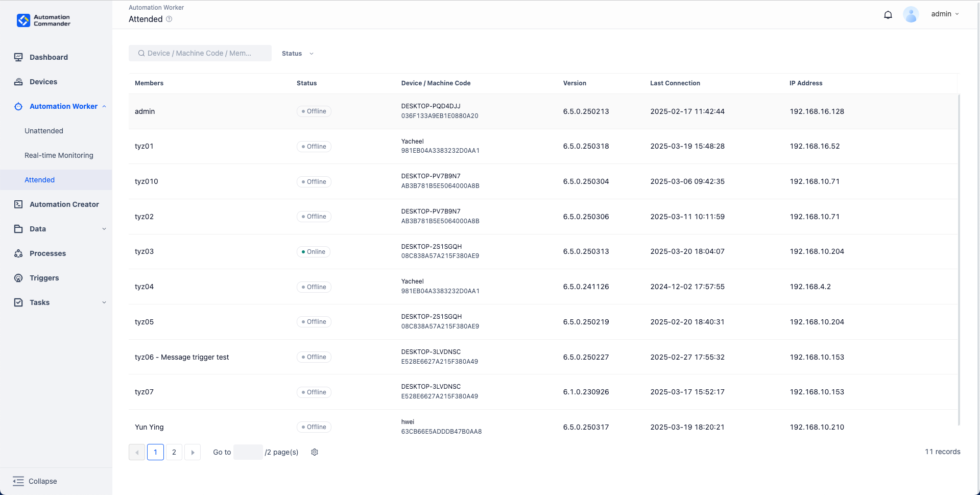Click device name DESKTOP-PQD4DJJ

click(431, 106)
